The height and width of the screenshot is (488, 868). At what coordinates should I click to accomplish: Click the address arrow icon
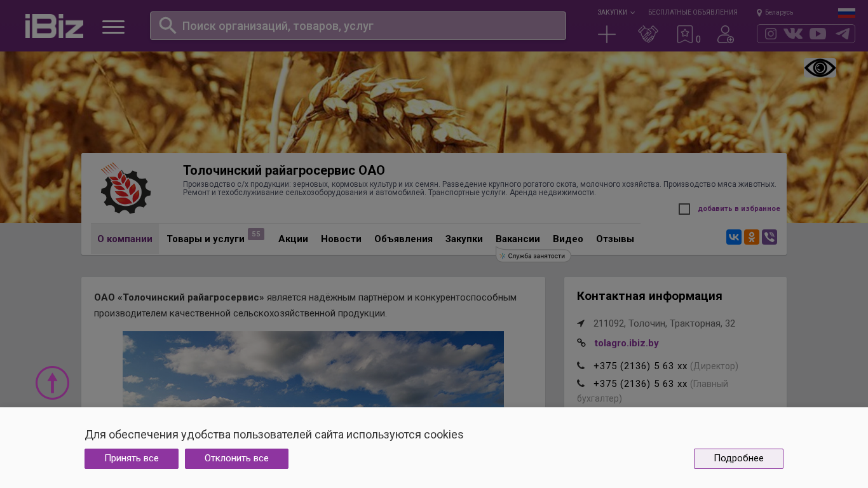(581, 323)
